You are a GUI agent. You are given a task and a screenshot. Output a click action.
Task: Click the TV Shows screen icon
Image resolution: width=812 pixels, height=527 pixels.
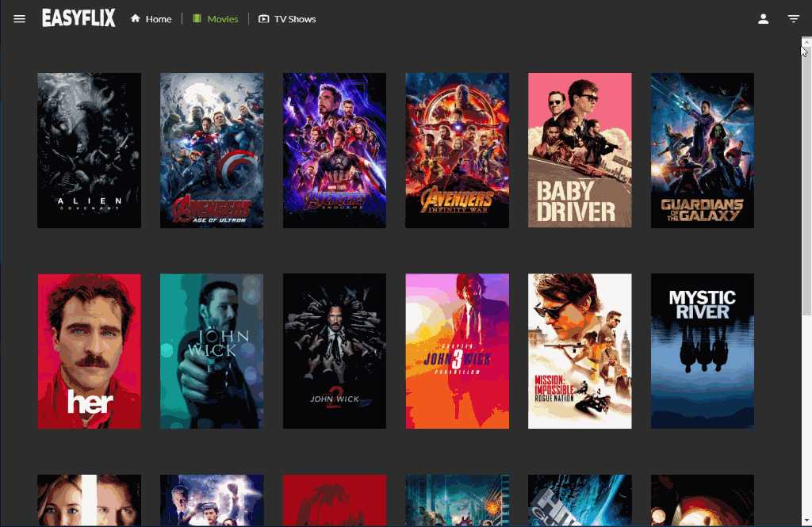(263, 19)
